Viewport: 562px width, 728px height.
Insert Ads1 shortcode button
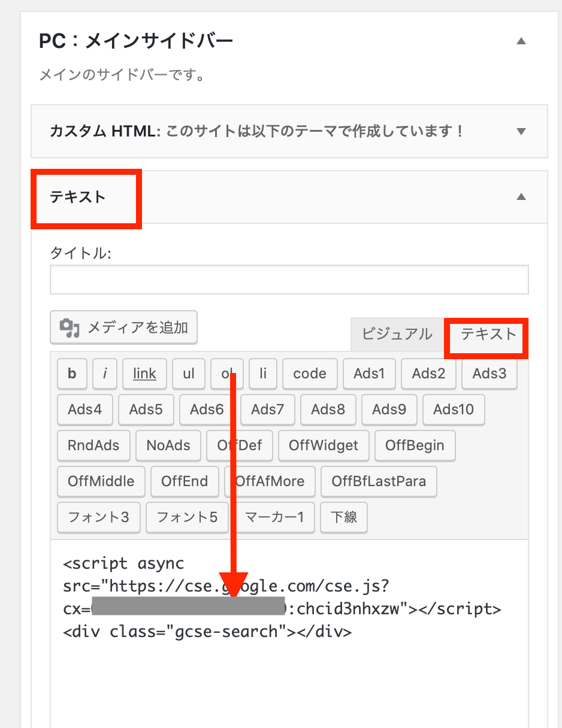[x=369, y=374]
